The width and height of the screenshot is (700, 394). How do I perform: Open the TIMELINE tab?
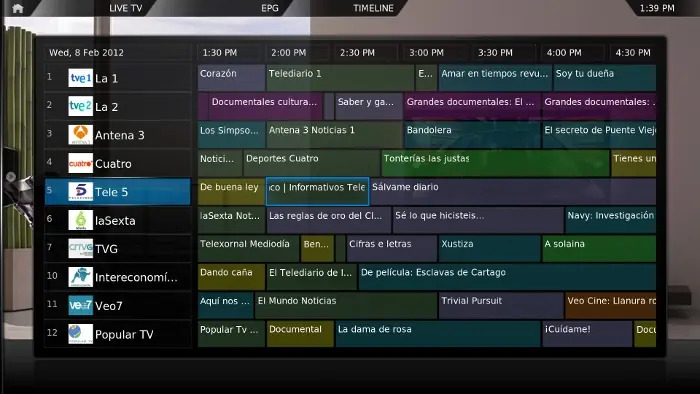click(x=373, y=8)
